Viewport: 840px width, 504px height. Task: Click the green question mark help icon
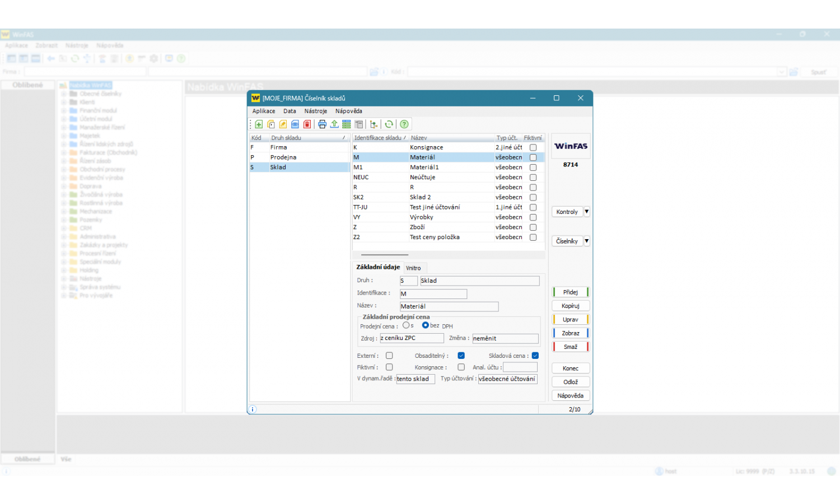(404, 124)
